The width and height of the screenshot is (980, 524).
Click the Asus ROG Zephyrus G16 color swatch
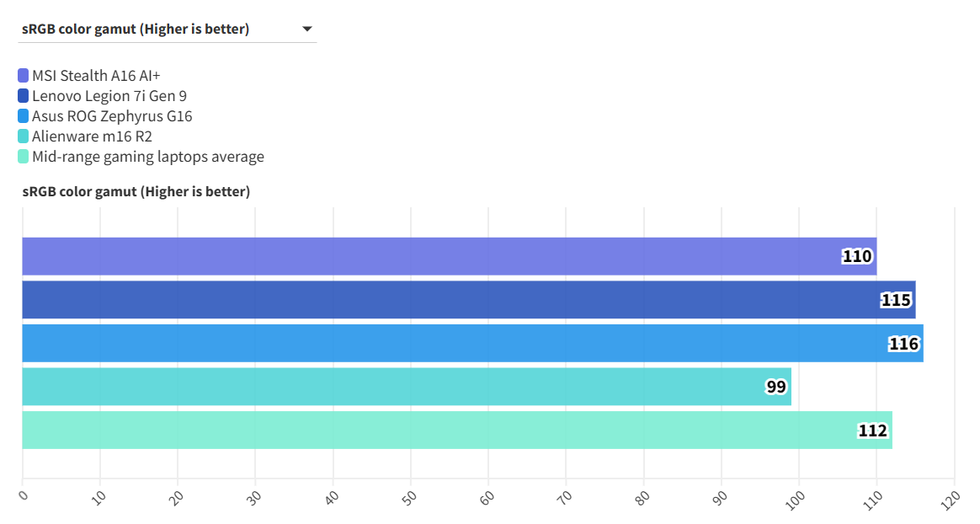23,116
